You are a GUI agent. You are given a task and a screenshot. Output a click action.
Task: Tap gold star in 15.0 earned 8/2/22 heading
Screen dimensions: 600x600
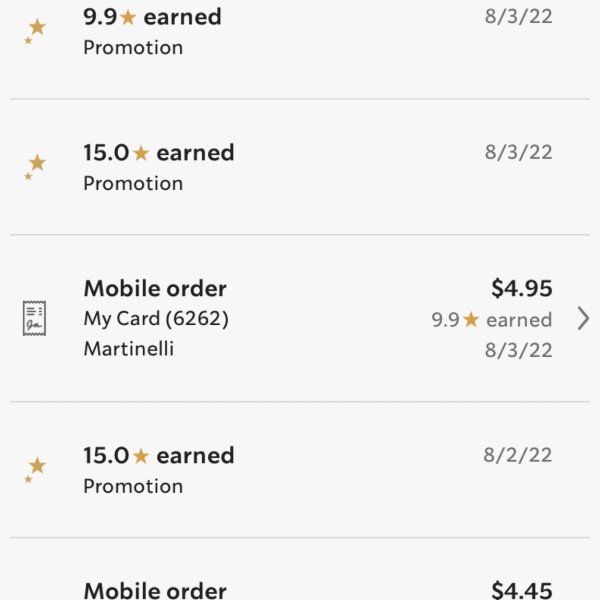[x=141, y=456]
